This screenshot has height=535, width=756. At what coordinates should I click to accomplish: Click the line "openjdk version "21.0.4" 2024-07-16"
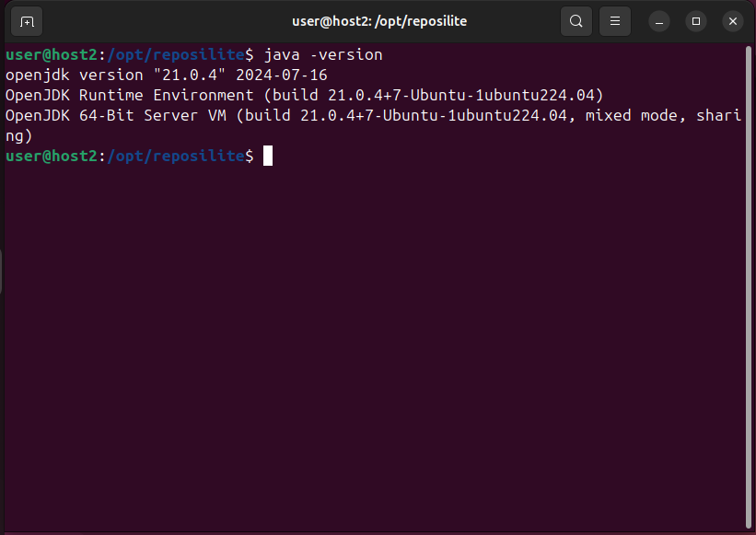coord(167,76)
